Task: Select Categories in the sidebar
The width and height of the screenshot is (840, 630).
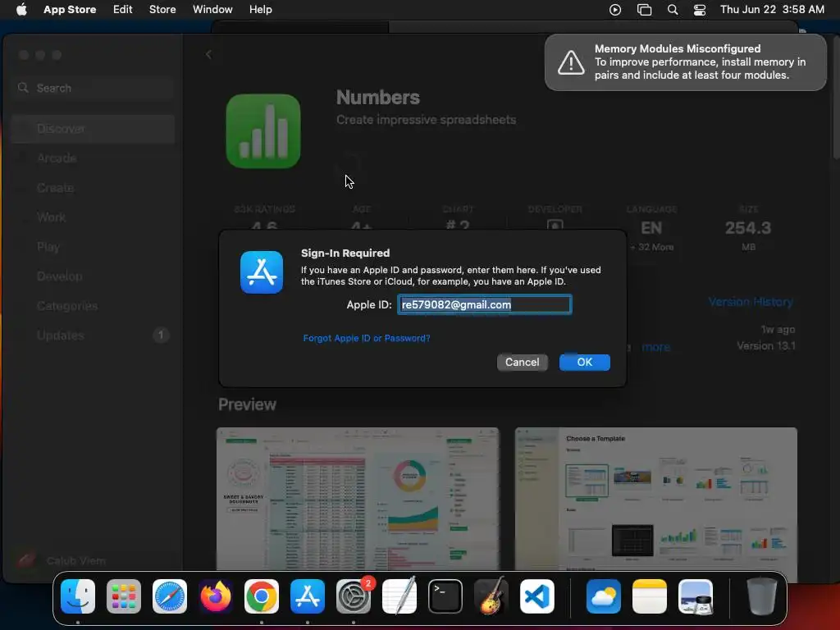Action: point(93,305)
